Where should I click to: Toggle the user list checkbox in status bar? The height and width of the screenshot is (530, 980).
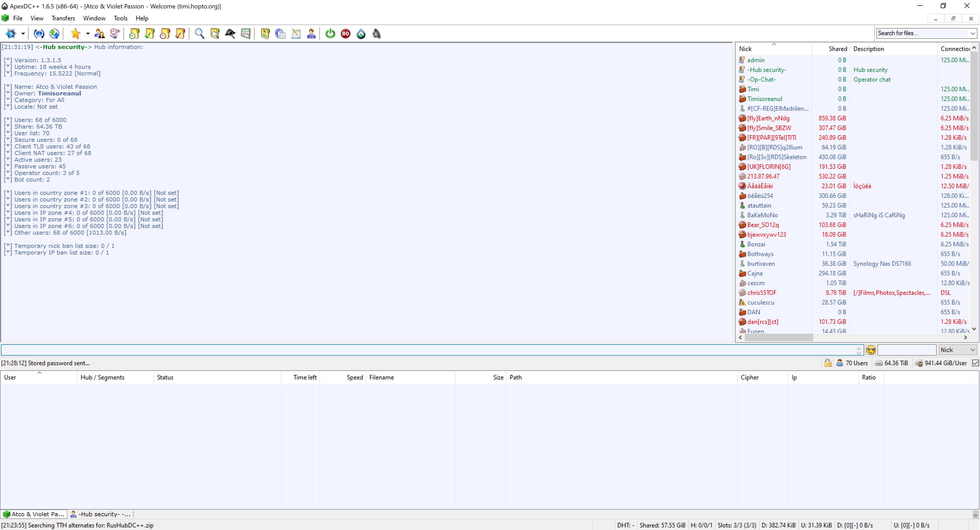tap(975, 363)
